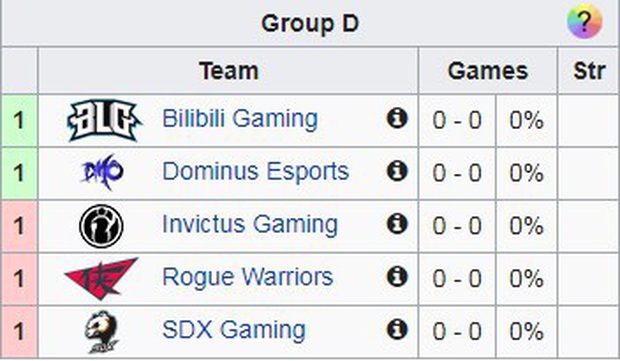Open the Bilibili Gaming team link

click(x=240, y=119)
